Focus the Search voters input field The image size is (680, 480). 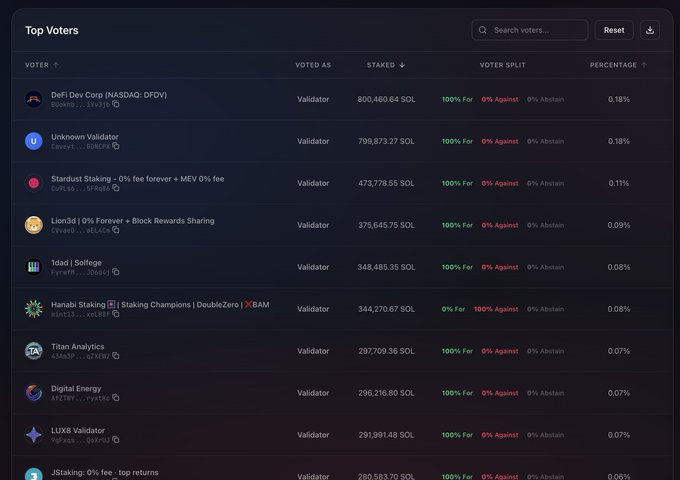[530, 30]
